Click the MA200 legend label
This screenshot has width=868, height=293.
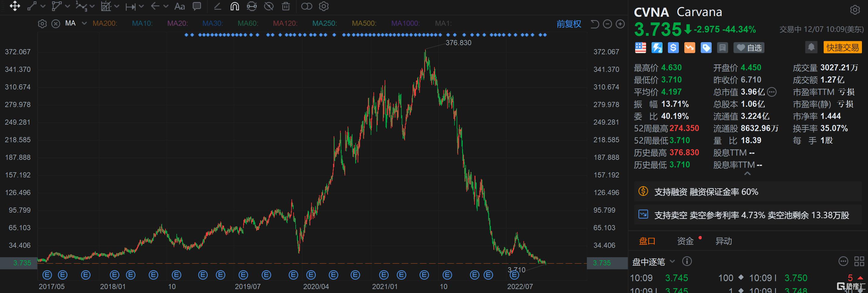click(x=105, y=23)
